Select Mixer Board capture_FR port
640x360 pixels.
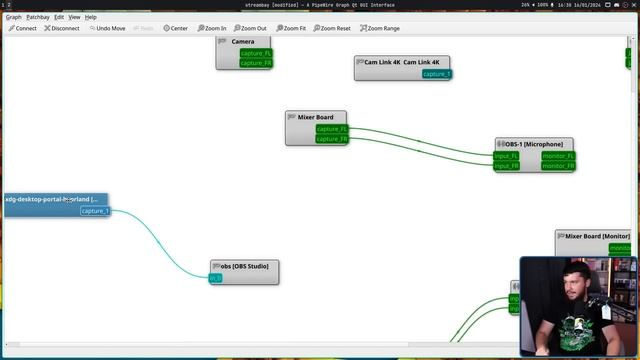pyautogui.click(x=332, y=139)
